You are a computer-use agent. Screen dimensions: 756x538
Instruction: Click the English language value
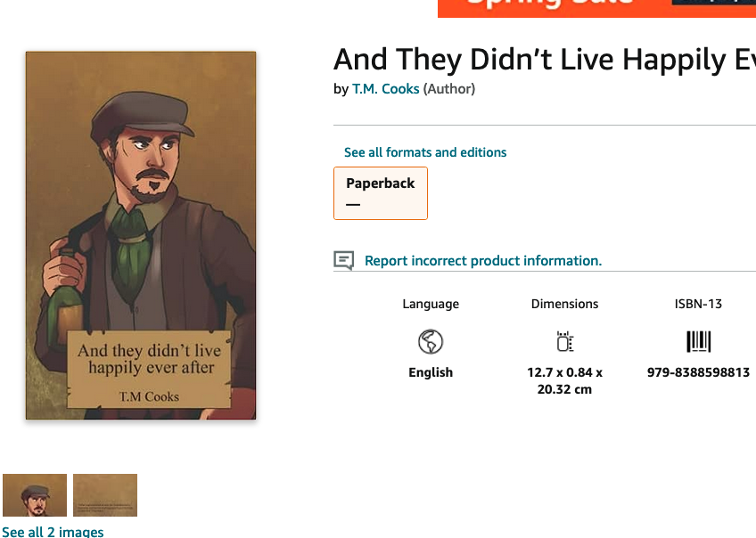click(431, 372)
